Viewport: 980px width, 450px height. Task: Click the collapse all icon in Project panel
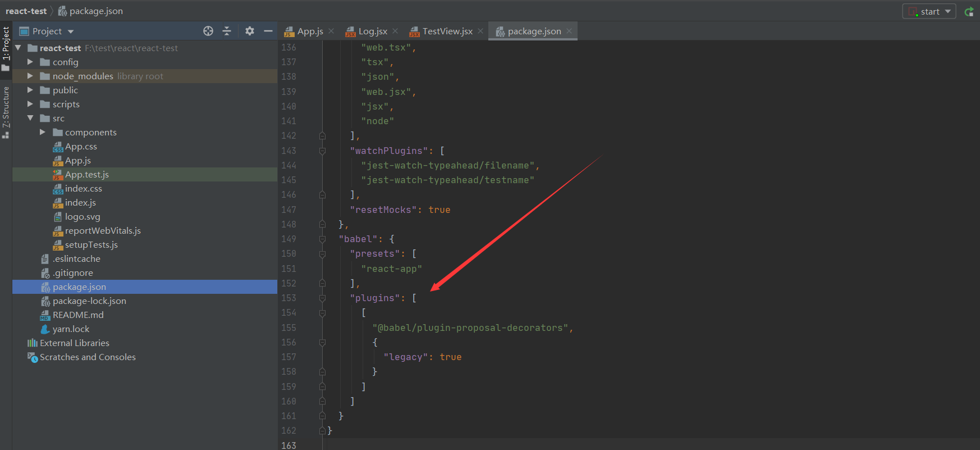pyautogui.click(x=227, y=31)
